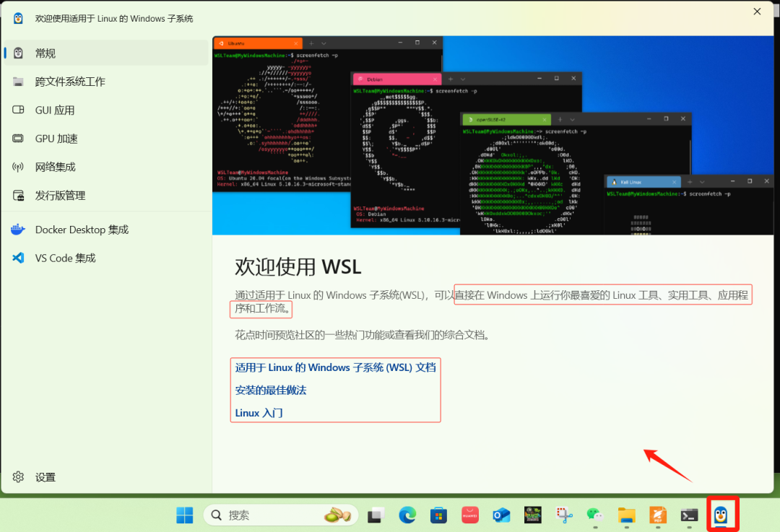Open the PDF reader from the taskbar
The image size is (780, 532).
[x=658, y=515]
